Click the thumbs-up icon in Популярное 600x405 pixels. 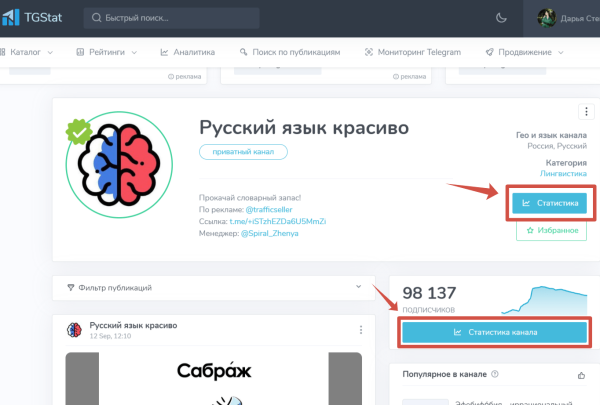pyautogui.click(x=581, y=375)
